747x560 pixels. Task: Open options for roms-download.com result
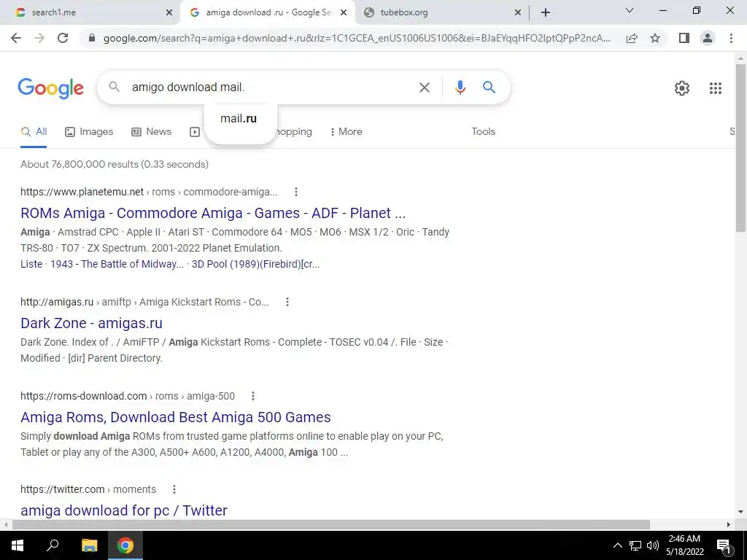coord(253,396)
